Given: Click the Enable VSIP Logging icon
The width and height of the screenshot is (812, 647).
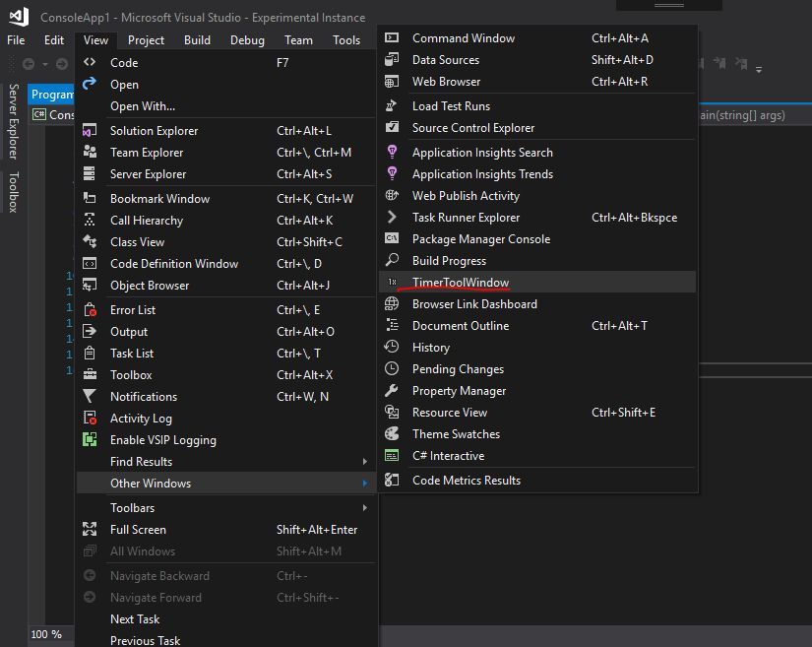Looking at the screenshot, I should click(x=90, y=439).
